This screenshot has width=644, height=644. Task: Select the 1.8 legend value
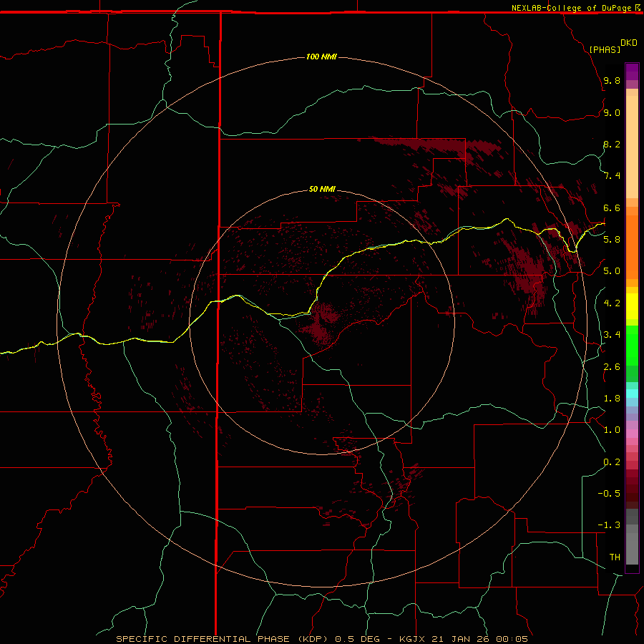(x=612, y=399)
